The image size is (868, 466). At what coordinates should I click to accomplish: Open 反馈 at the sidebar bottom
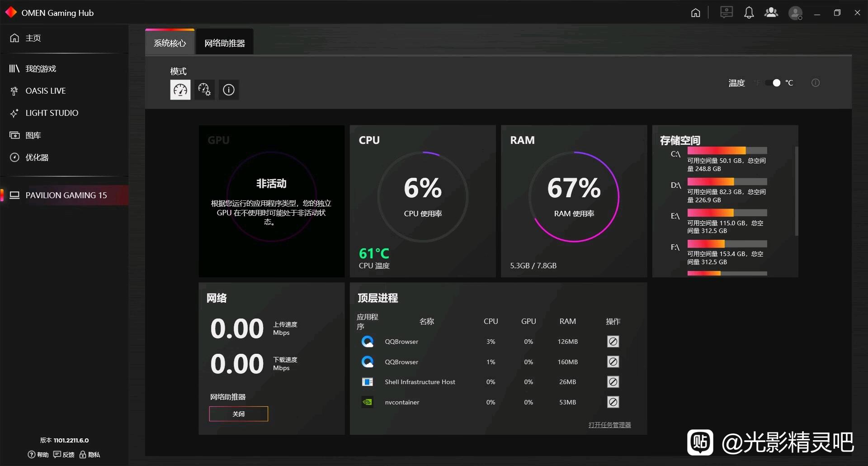64,455
